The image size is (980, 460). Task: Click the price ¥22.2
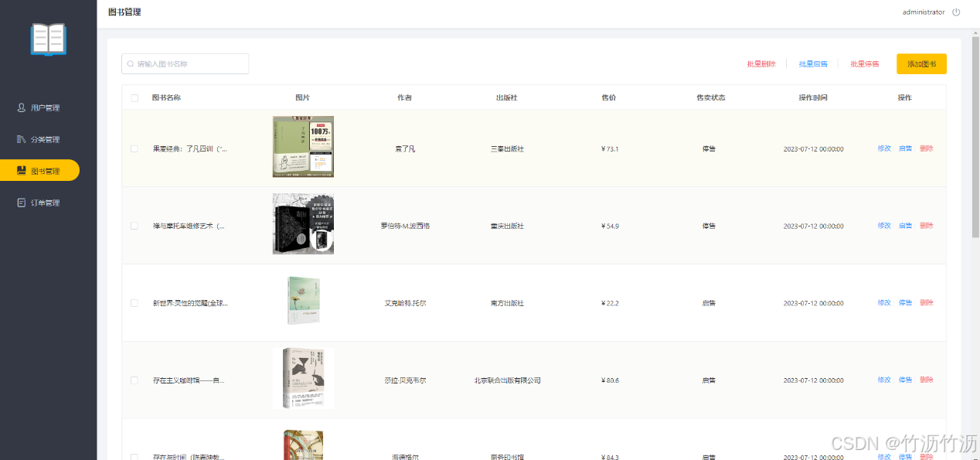[610, 303]
